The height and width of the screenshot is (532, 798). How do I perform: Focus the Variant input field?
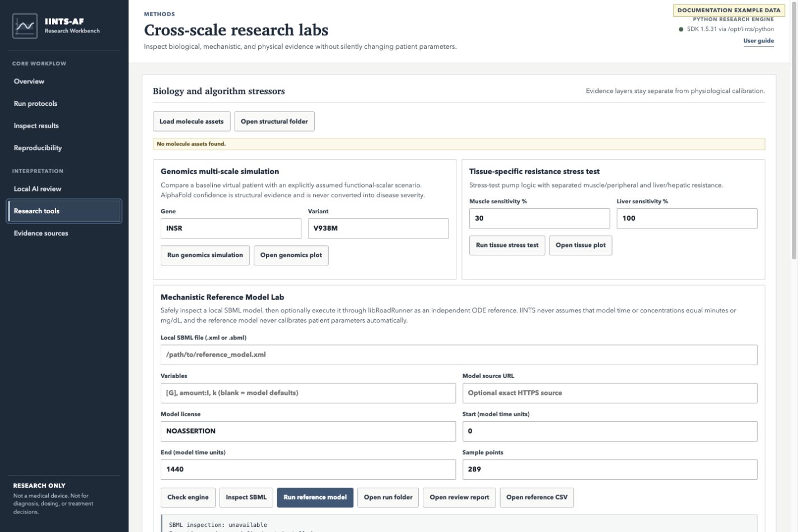click(378, 228)
